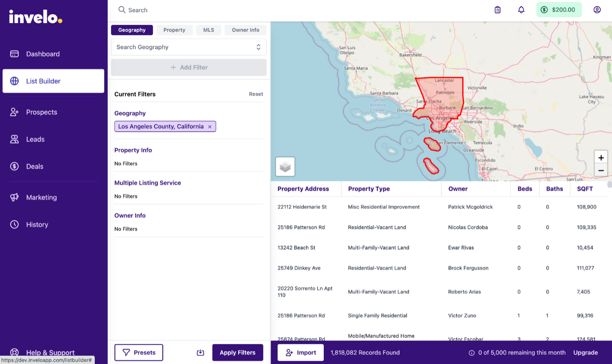The image size is (612, 364).
Task: Apply the filters
Action: (x=238, y=353)
